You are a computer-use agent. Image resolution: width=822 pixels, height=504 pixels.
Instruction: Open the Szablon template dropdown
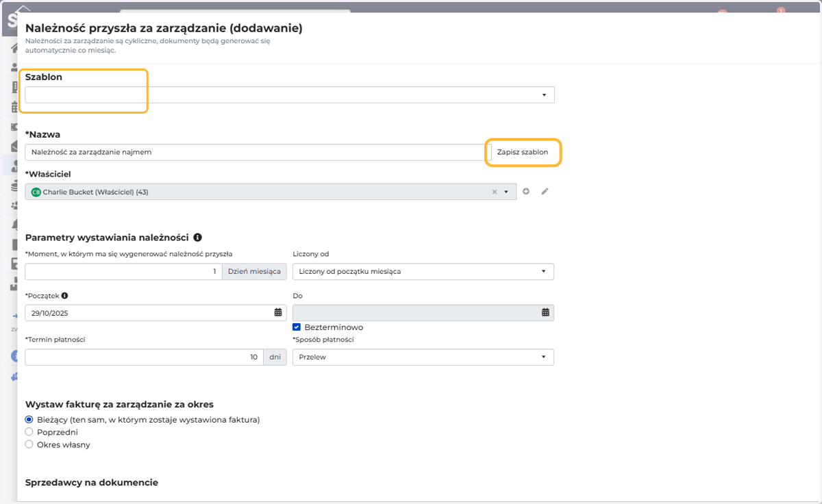point(290,94)
